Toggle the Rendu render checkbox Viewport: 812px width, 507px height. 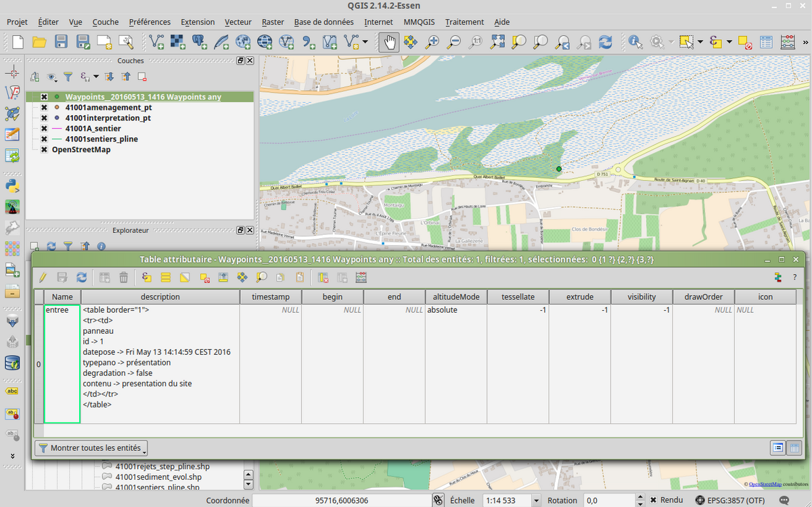[654, 500]
